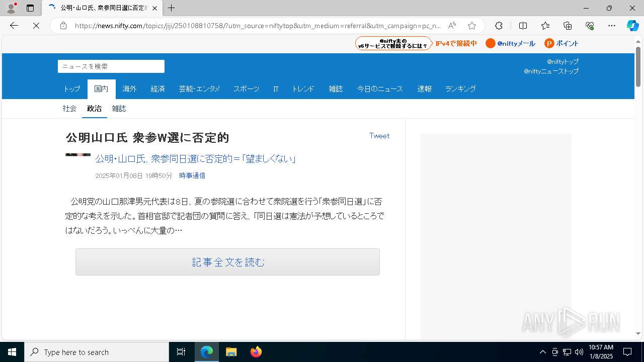Open the tab actions menu icon
The width and height of the screenshot is (644, 362).
30,8
